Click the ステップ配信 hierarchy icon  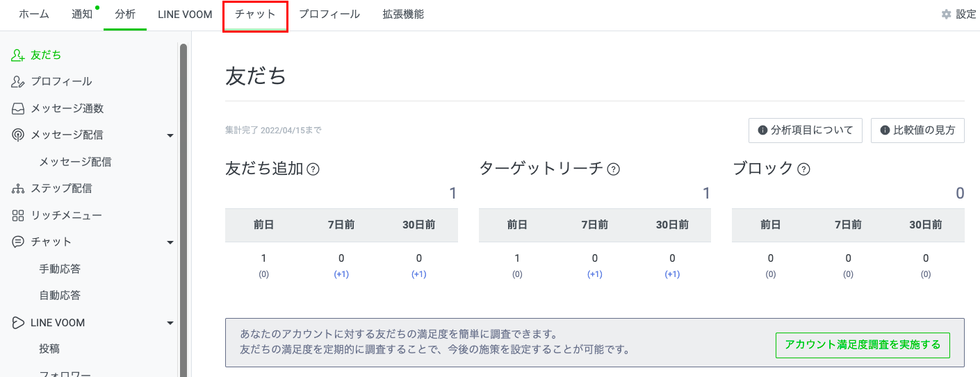coord(19,189)
